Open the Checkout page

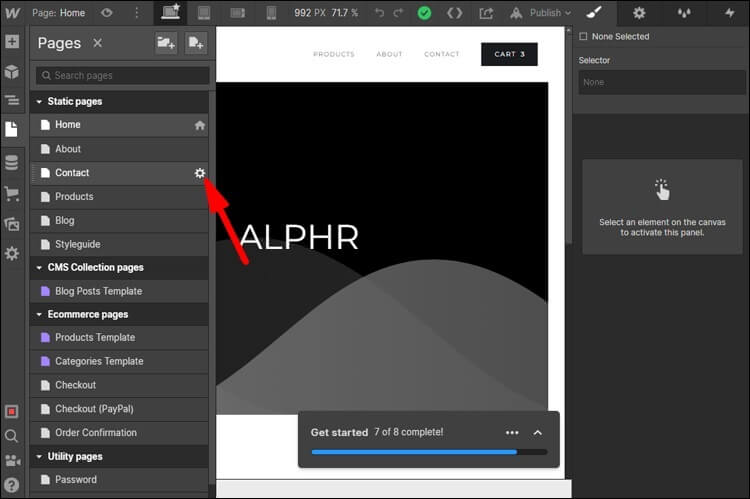(119, 385)
